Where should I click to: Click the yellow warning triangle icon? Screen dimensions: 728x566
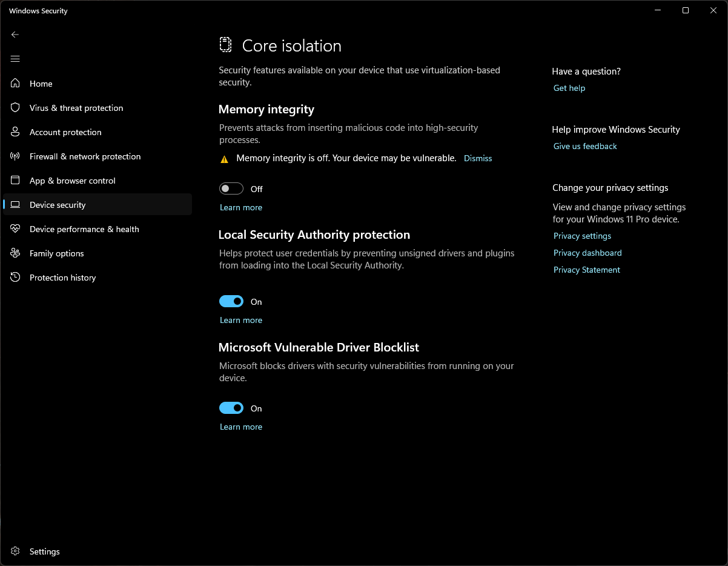pyautogui.click(x=224, y=159)
